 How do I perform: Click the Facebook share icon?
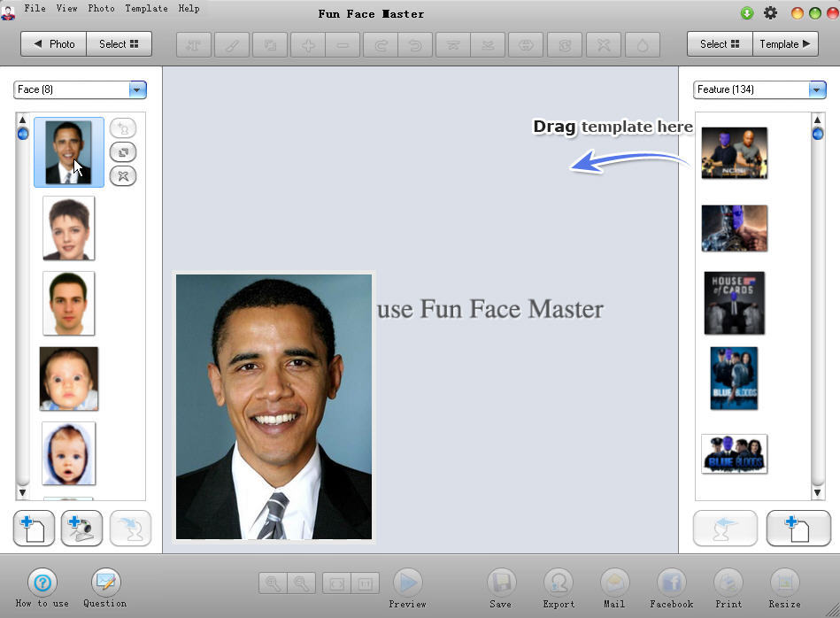click(x=671, y=583)
